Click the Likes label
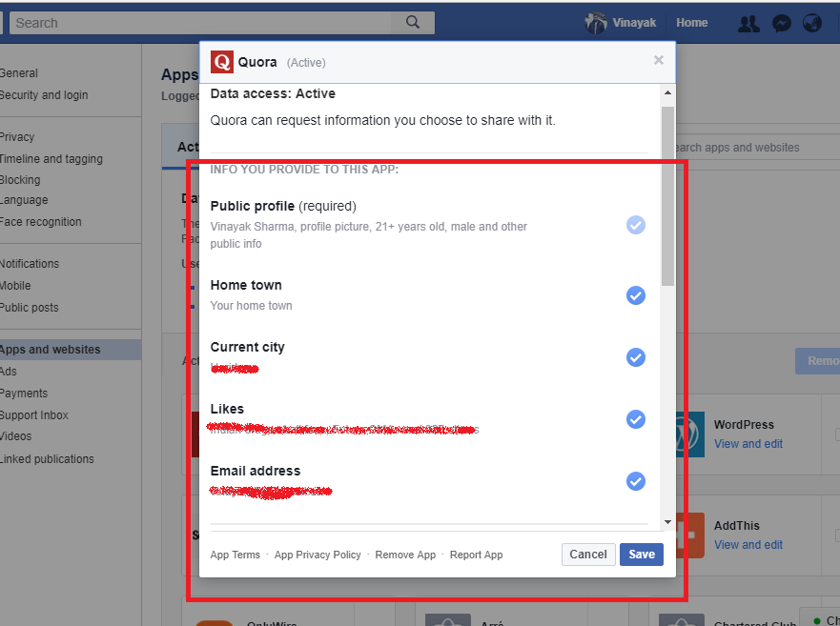 click(x=227, y=409)
